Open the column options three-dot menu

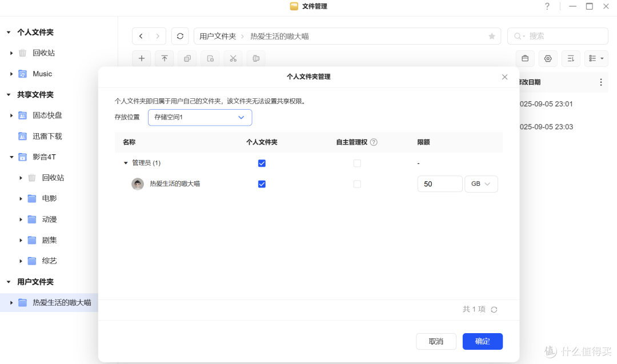tap(600, 82)
